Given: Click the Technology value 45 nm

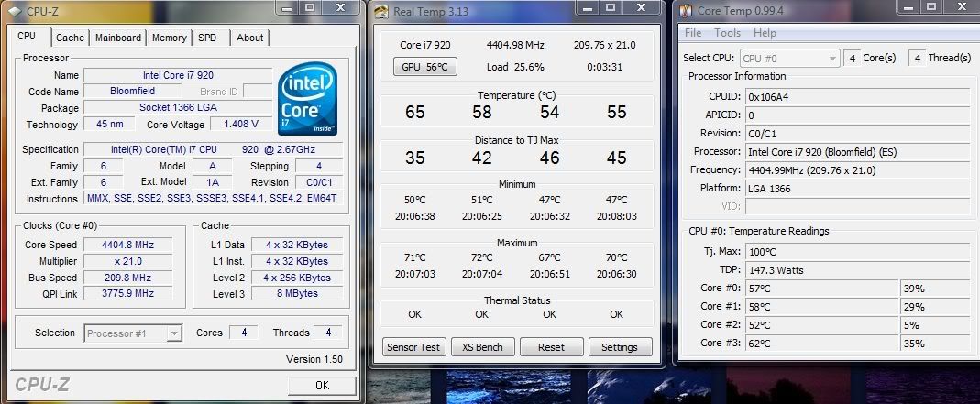Looking at the screenshot, I should [x=110, y=125].
